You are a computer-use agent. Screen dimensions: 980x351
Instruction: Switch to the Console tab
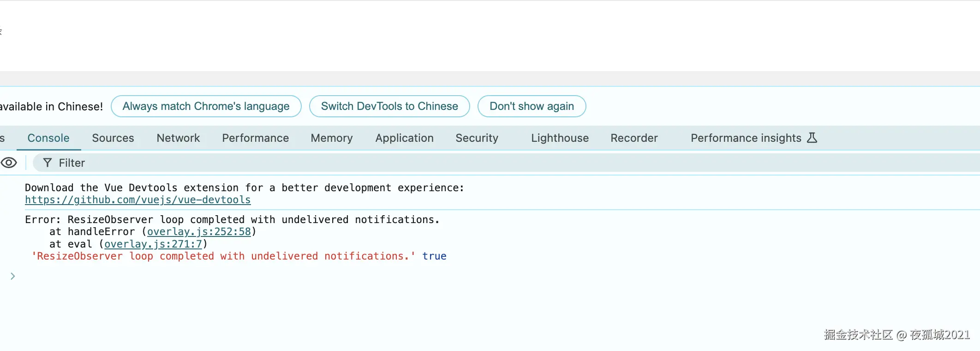[x=48, y=138]
